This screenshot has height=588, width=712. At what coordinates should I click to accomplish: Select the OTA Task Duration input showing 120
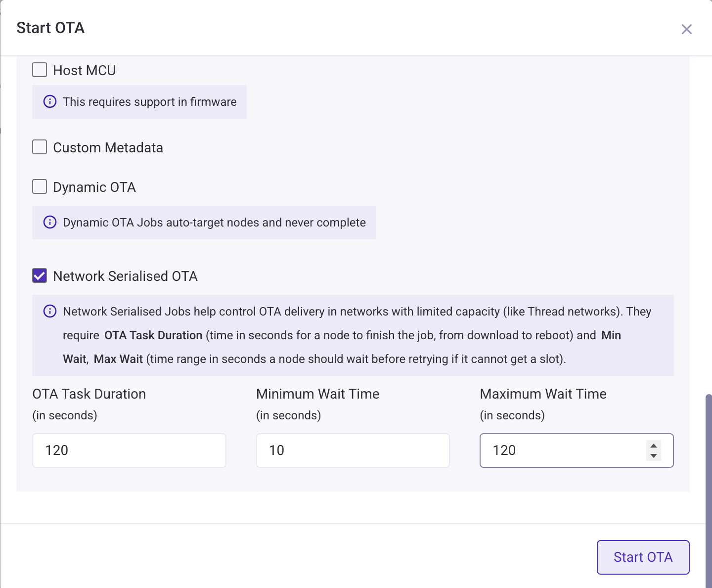129,451
